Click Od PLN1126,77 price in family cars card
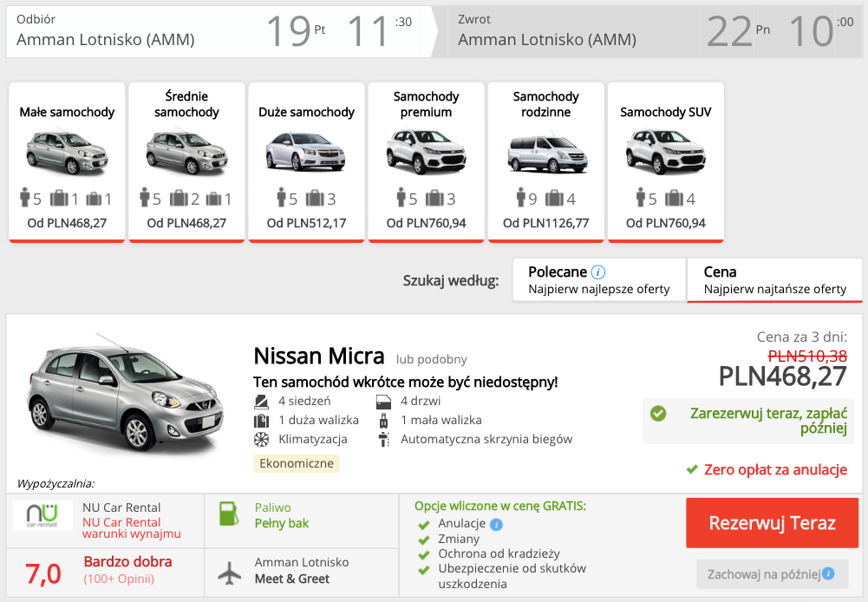The width and height of the screenshot is (868, 602). pos(545,223)
